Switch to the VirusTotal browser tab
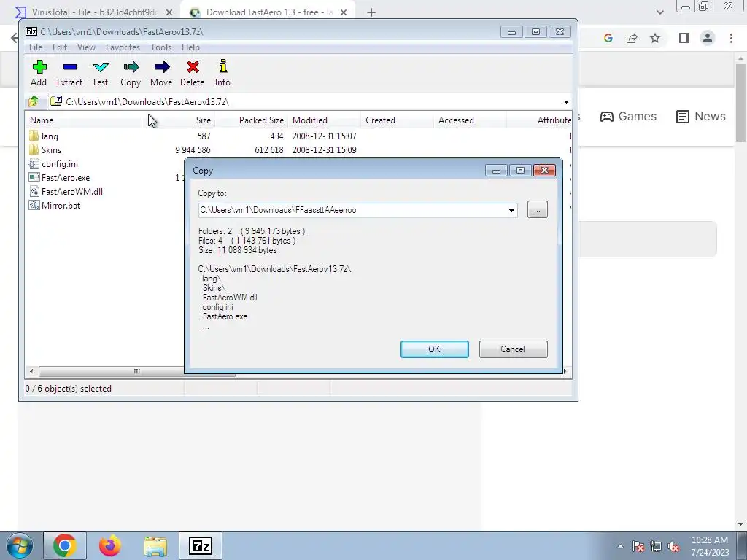747x560 pixels. pos(93,12)
